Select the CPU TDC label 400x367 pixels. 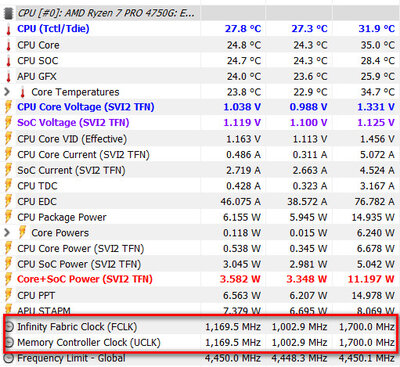(x=37, y=186)
